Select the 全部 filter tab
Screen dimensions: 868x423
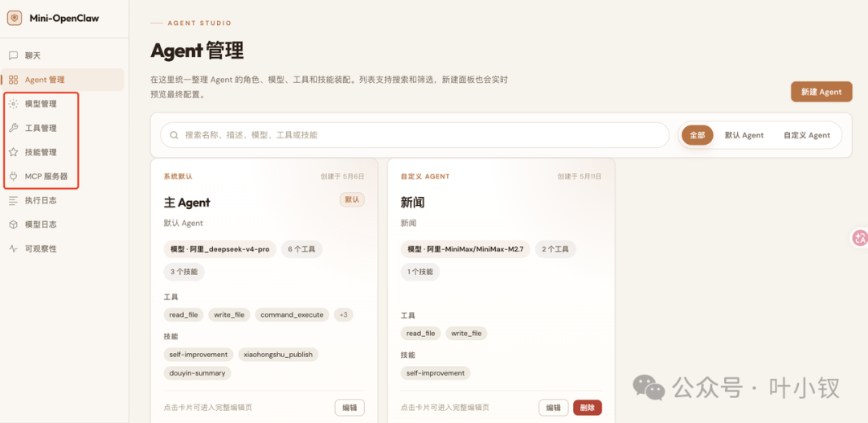(697, 135)
